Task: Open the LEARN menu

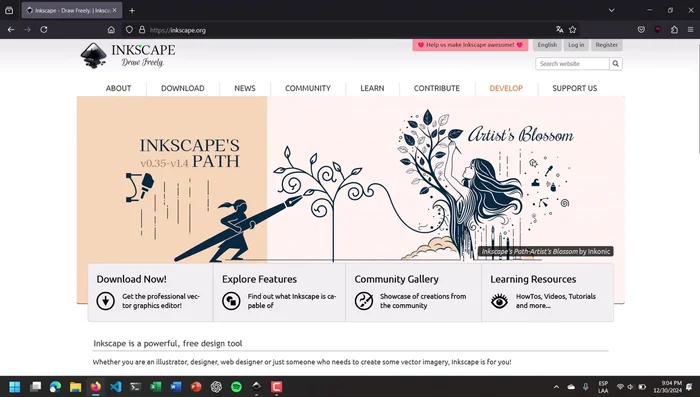Action: coord(372,88)
